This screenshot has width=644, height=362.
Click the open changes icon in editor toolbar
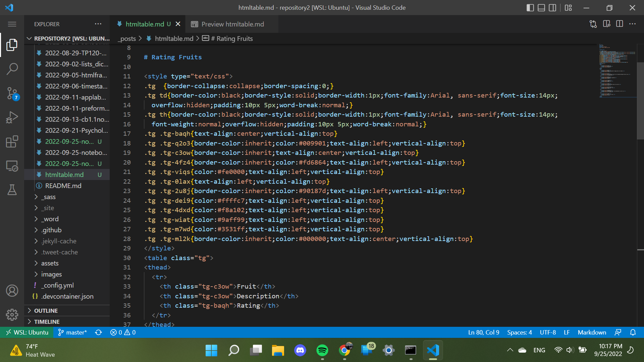(593, 24)
